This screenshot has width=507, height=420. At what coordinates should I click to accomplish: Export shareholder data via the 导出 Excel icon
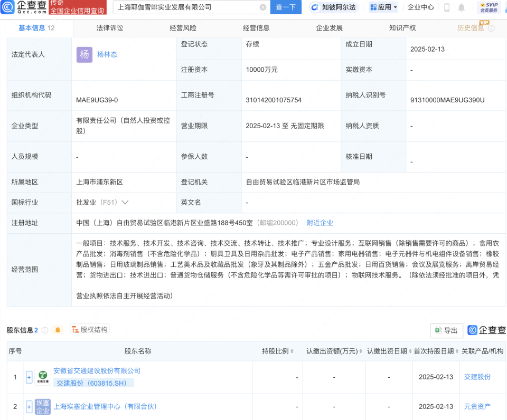(446, 330)
